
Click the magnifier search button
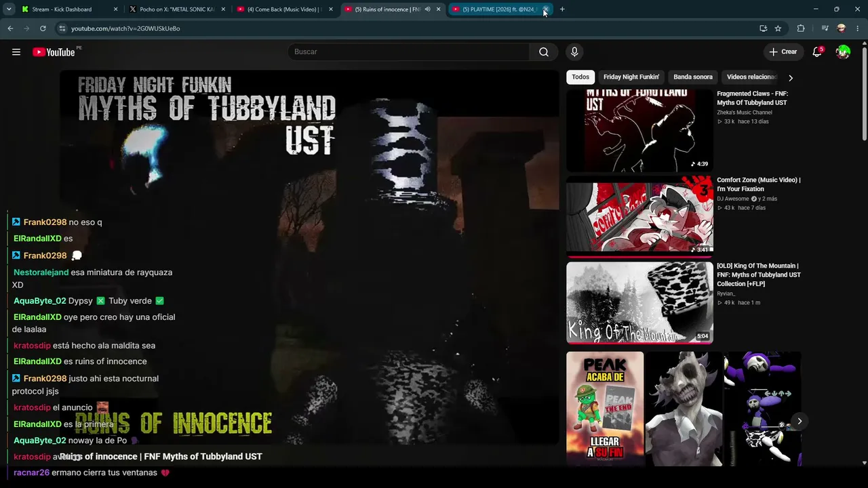pyautogui.click(x=544, y=52)
